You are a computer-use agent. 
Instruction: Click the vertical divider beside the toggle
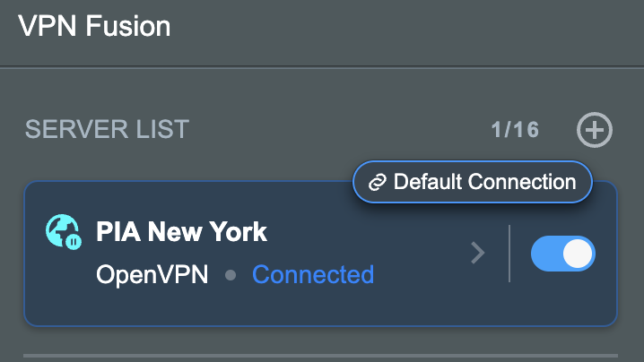click(509, 254)
